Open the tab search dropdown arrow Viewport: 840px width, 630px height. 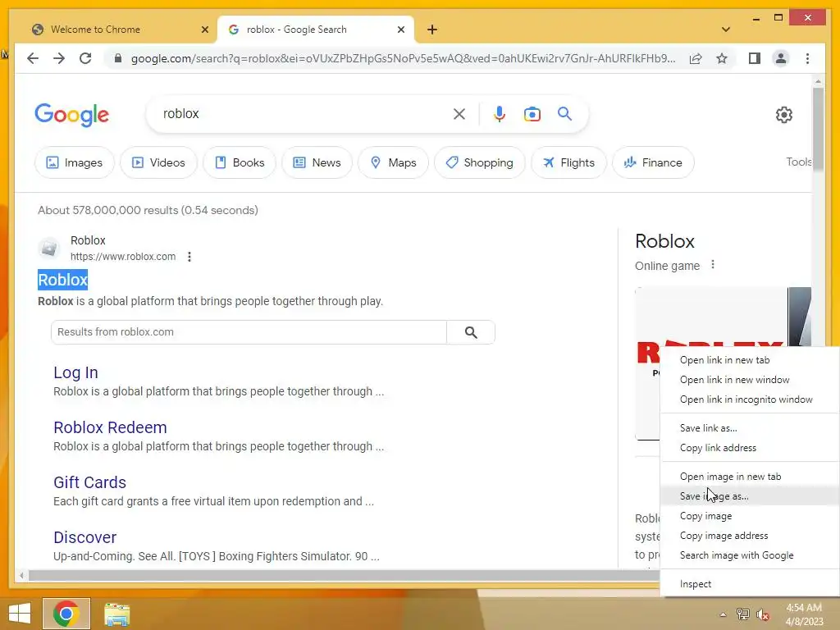coord(726,30)
